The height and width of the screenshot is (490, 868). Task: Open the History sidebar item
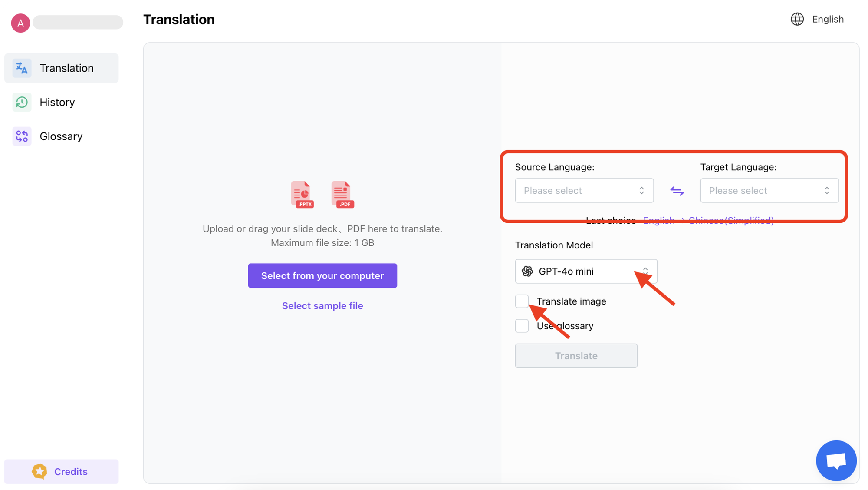click(x=61, y=102)
